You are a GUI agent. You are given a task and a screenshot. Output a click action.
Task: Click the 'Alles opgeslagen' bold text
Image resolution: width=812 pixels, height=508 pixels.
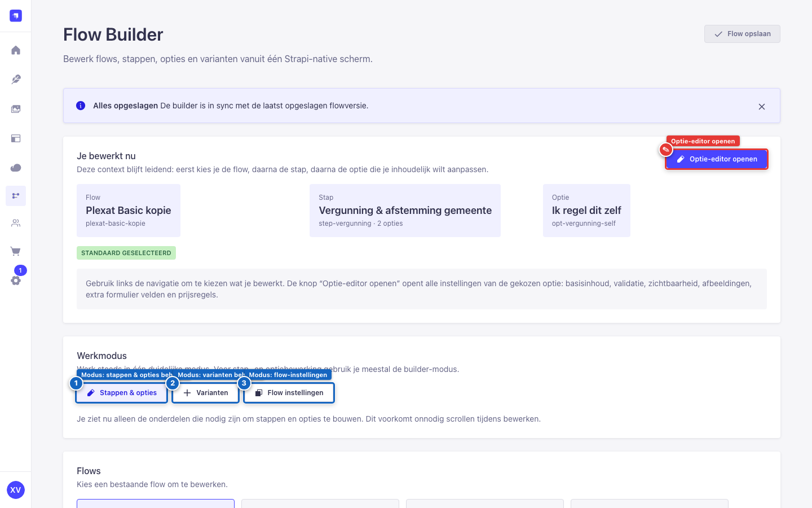click(x=125, y=106)
